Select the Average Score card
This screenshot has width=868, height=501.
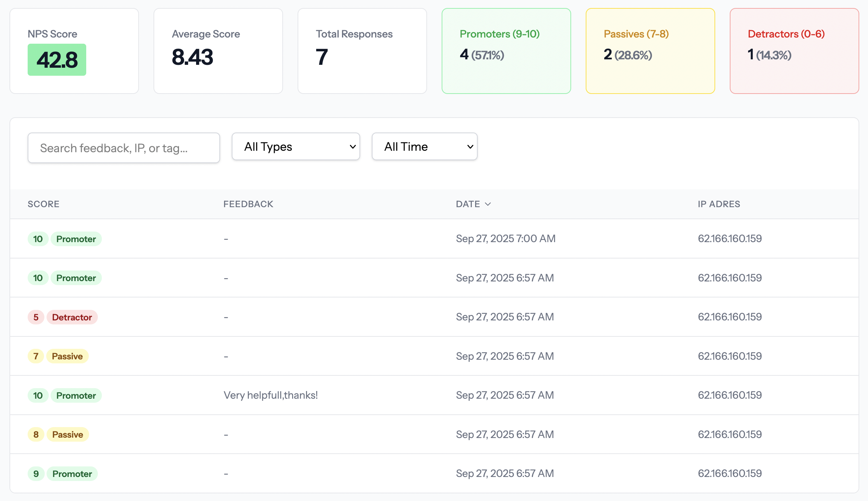pos(218,50)
